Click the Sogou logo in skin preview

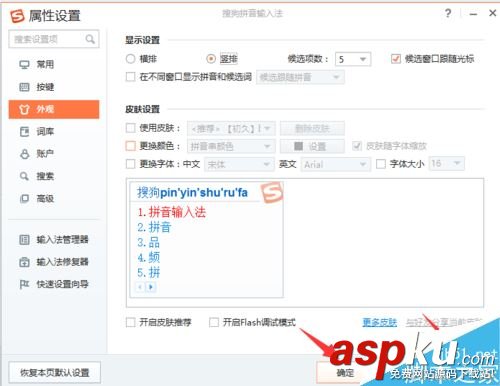click(x=272, y=192)
